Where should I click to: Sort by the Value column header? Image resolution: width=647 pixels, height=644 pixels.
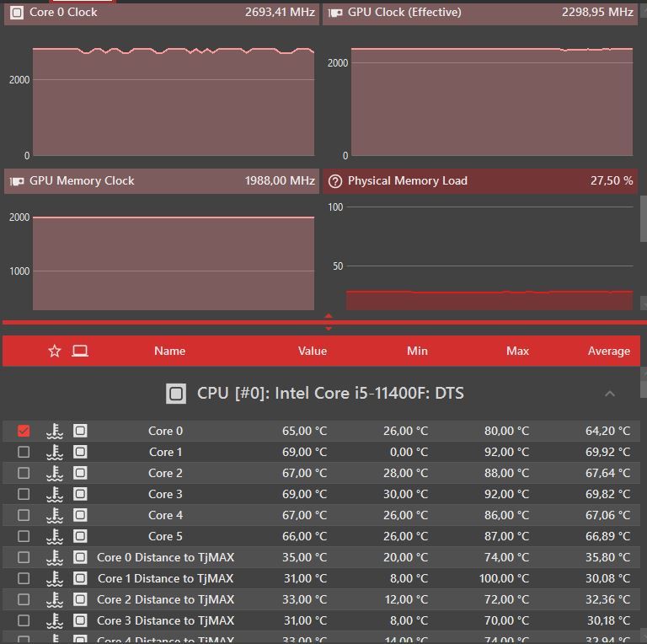[x=313, y=351]
